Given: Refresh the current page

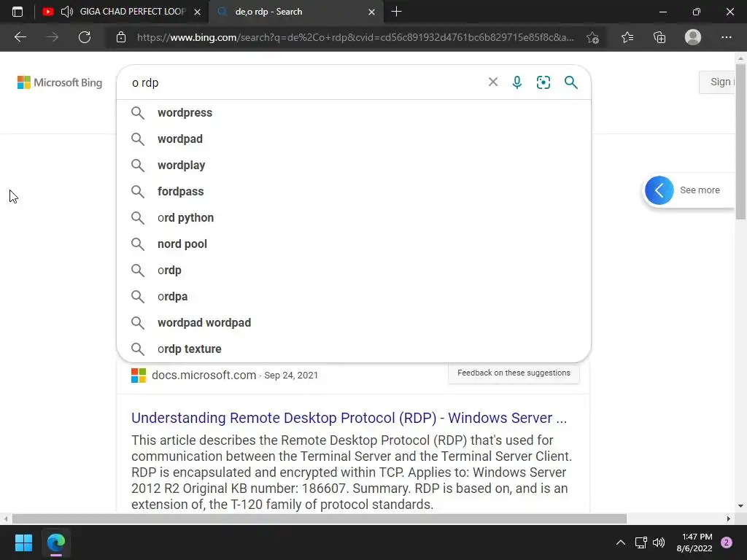Looking at the screenshot, I should click(85, 37).
